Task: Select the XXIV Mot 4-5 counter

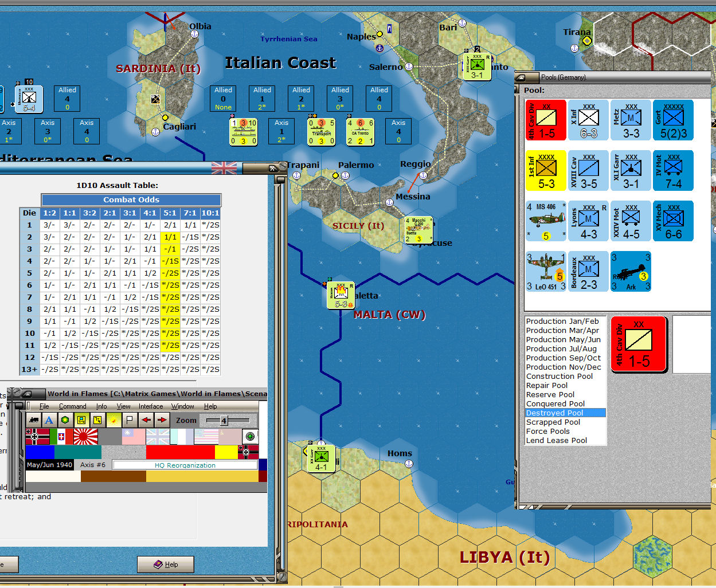Action: (x=631, y=221)
